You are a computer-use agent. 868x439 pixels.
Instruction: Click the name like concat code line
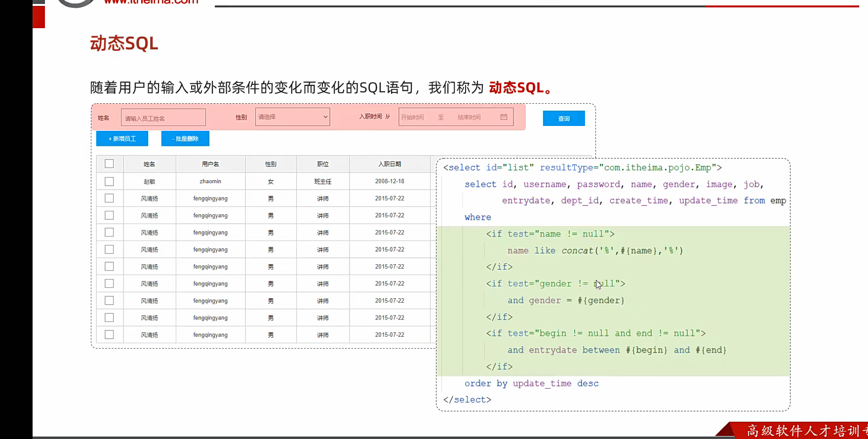tap(595, 250)
